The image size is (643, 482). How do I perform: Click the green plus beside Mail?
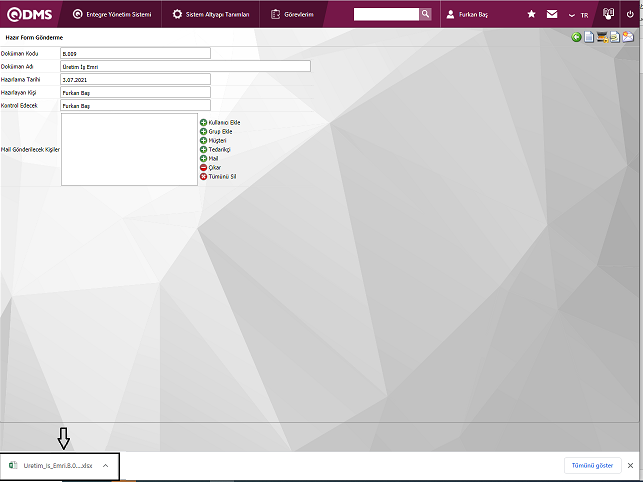point(203,158)
